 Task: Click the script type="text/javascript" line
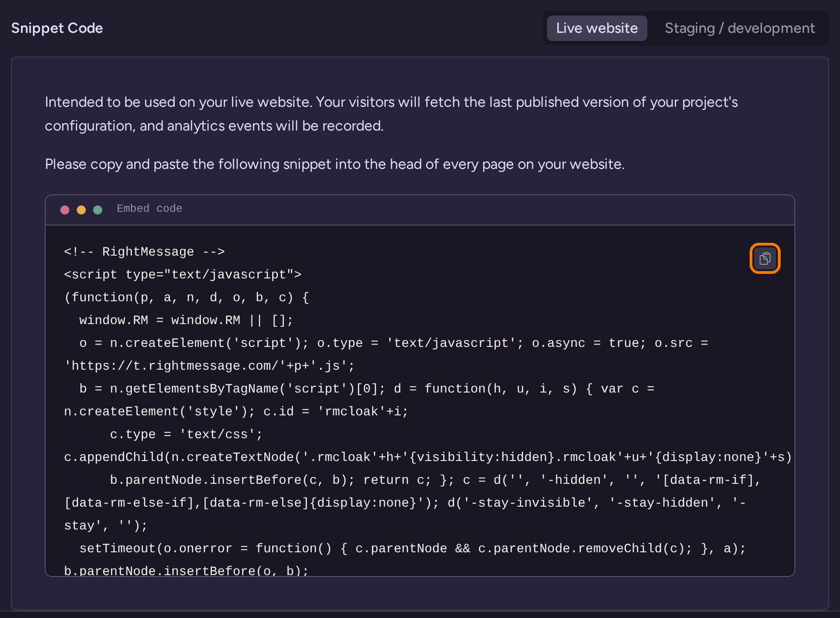[x=183, y=274]
